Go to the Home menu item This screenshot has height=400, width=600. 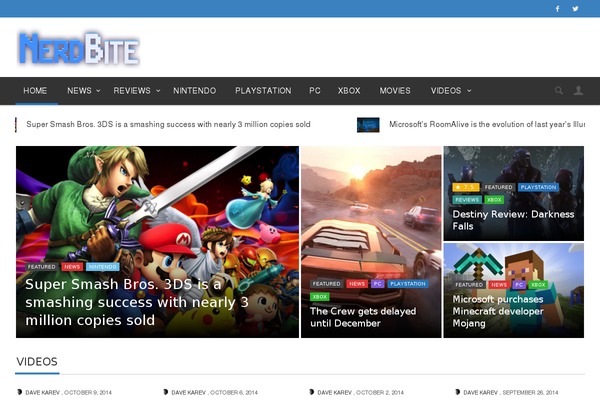pyautogui.click(x=35, y=91)
